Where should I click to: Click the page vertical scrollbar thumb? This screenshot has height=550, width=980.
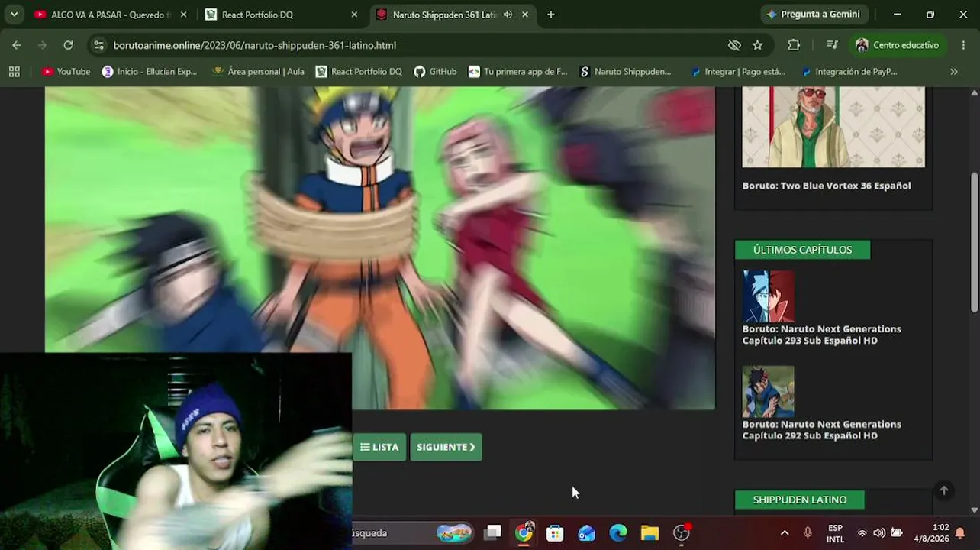[974, 241]
